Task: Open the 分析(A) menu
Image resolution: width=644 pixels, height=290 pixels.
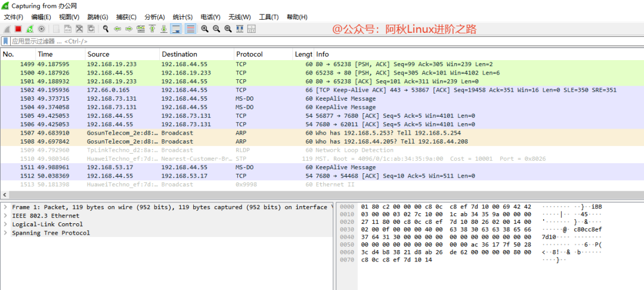Action: pos(154,17)
